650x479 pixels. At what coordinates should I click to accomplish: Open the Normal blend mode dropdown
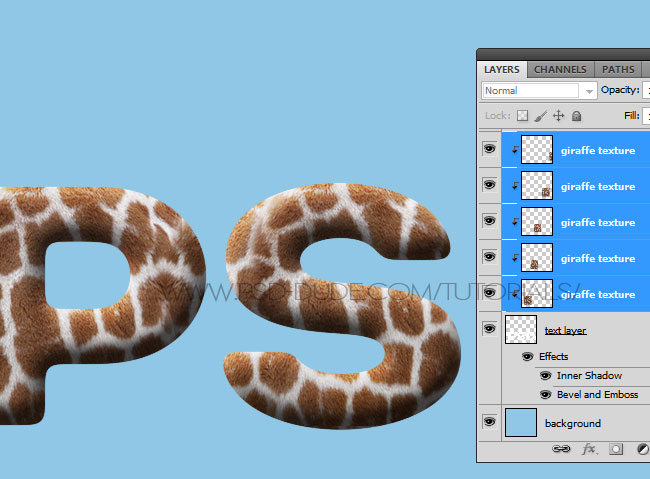[x=539, y=90]
